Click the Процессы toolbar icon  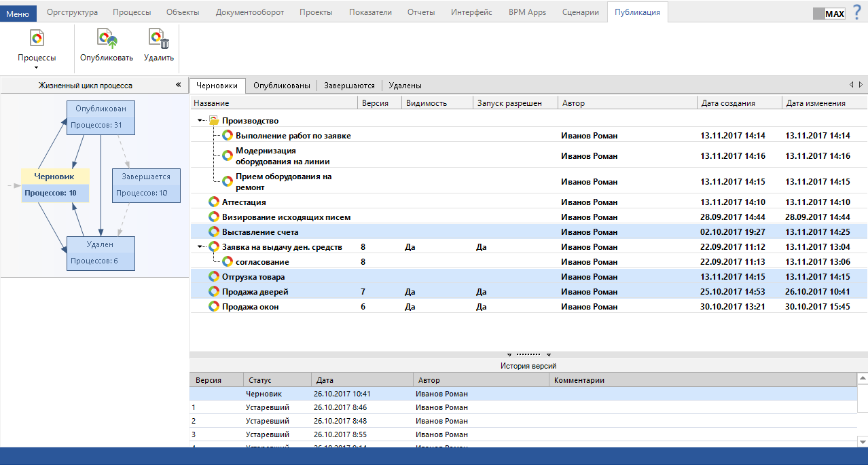(37, 39)
